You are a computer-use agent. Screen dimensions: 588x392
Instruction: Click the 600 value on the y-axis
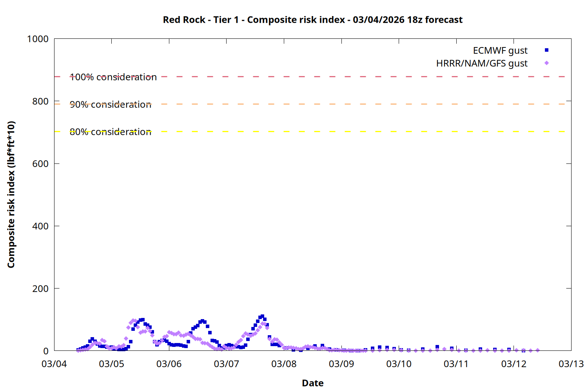click(x=40, y=164)
